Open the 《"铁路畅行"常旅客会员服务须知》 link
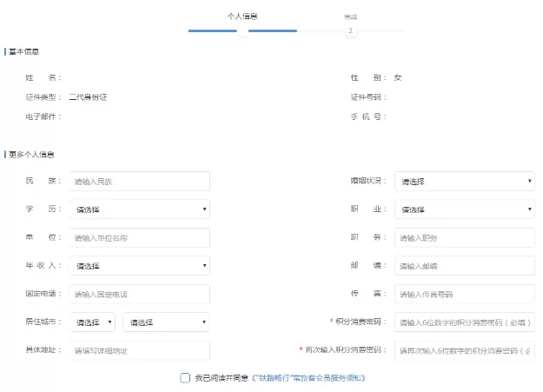The height and width of the screenshot is (392, 543). (308, 378)
